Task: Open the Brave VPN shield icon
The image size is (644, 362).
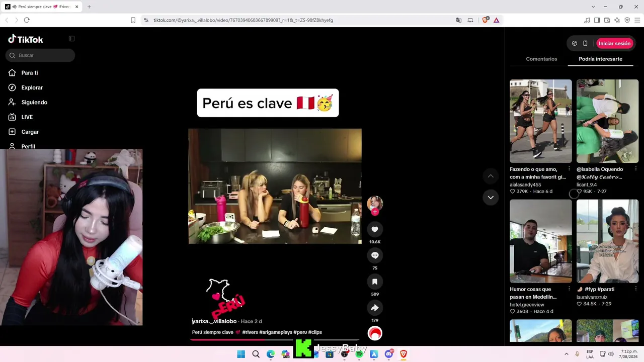Action: coord(627,20)
